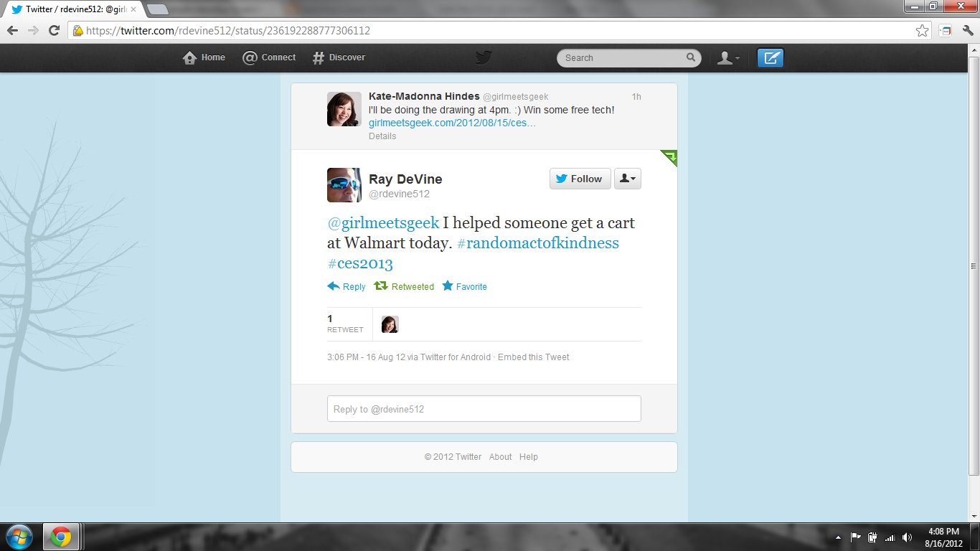This screenshot has width=980, height=551.
Task: Open the #randomactofkindness hashtag
Action: (538, 242)
